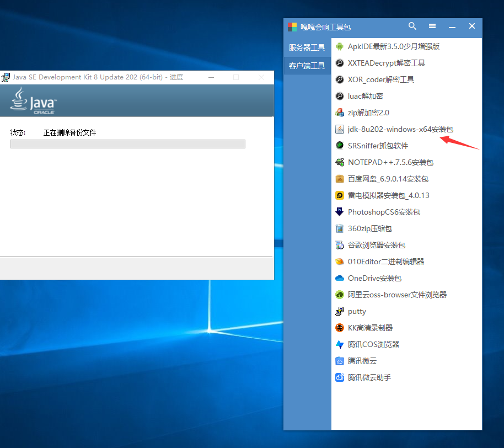The height and width of the screenshot is (448, 504).
Task: Click the XXTEADecrypt tool icon
Action: tap(340, 63)
